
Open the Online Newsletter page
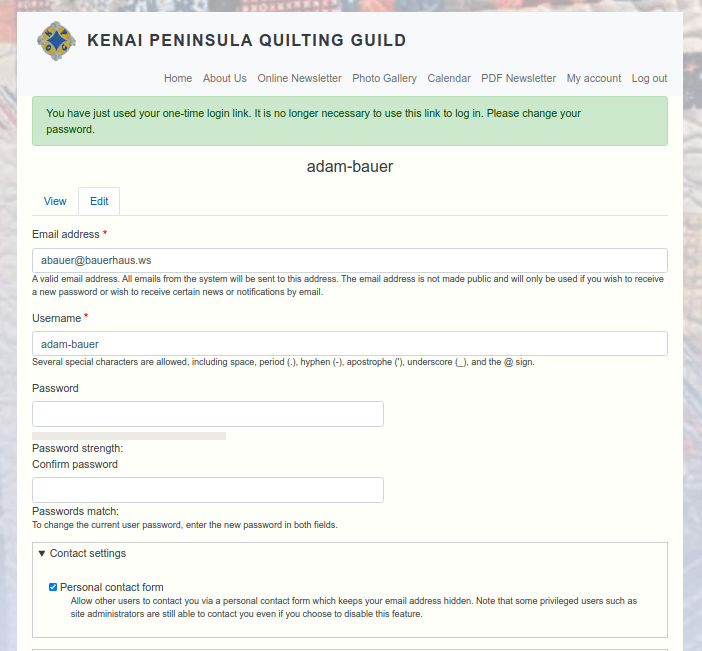point(299,78)
